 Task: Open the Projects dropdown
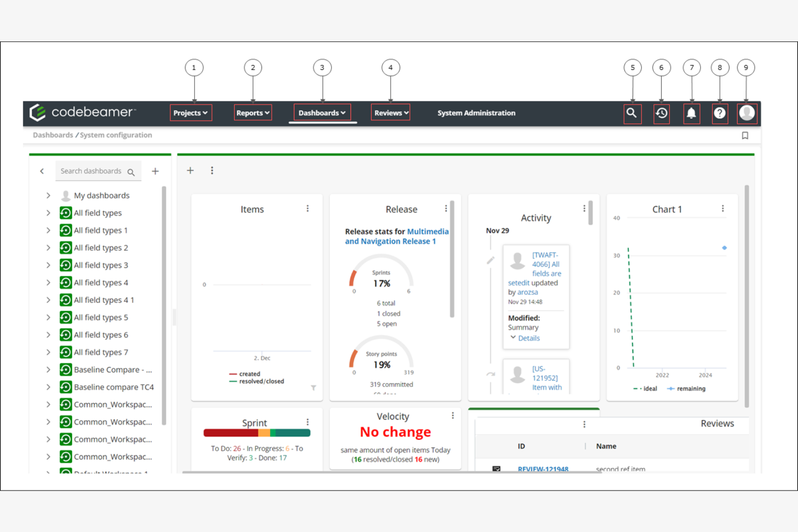(x=190, y=113)
